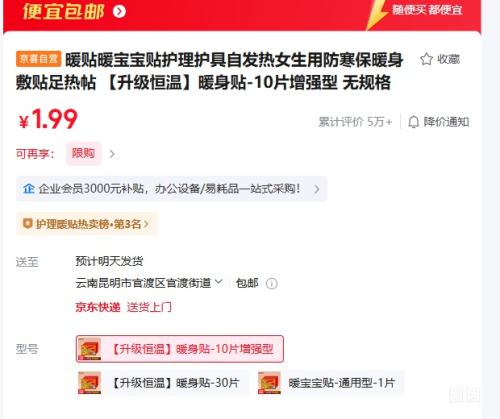Select the 暖宝宝贴-通用型-1片 model option
Image resolution: width=500 pixels, height=419 pixels.
point(330,383)
